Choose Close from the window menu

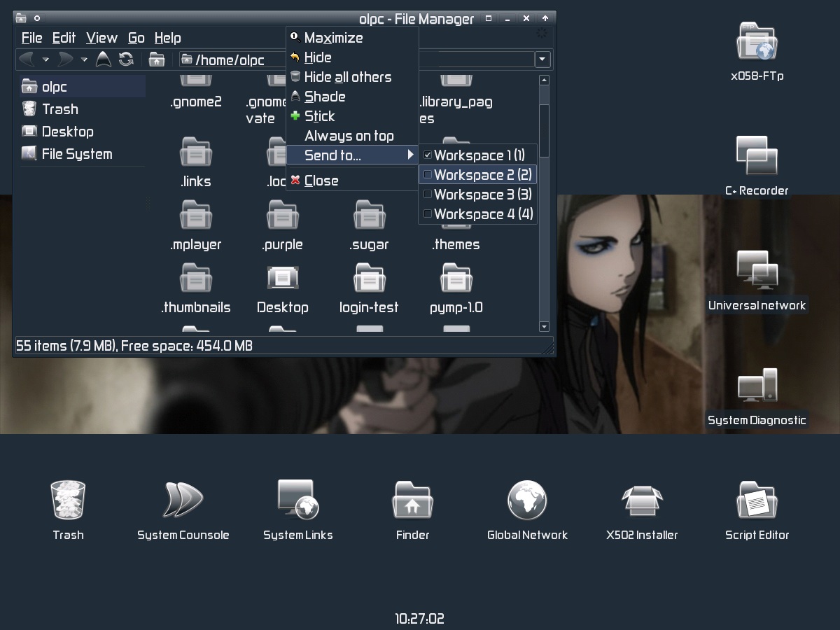[x=353, y=181]
